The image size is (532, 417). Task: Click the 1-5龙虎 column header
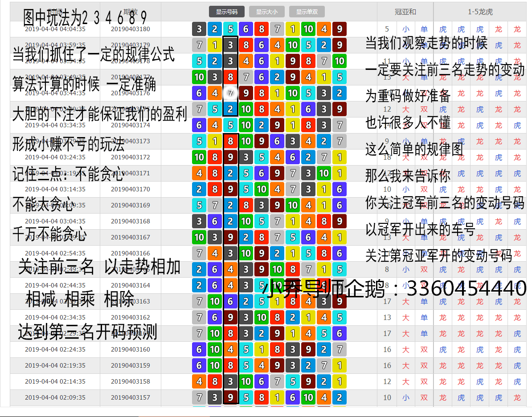pos(480,12)
